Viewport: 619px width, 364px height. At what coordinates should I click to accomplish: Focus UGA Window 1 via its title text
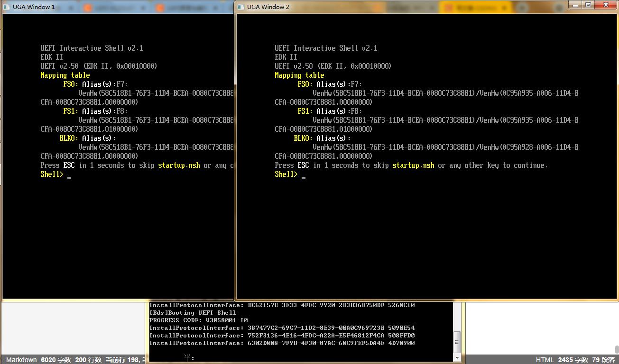(x=34, y=7)
